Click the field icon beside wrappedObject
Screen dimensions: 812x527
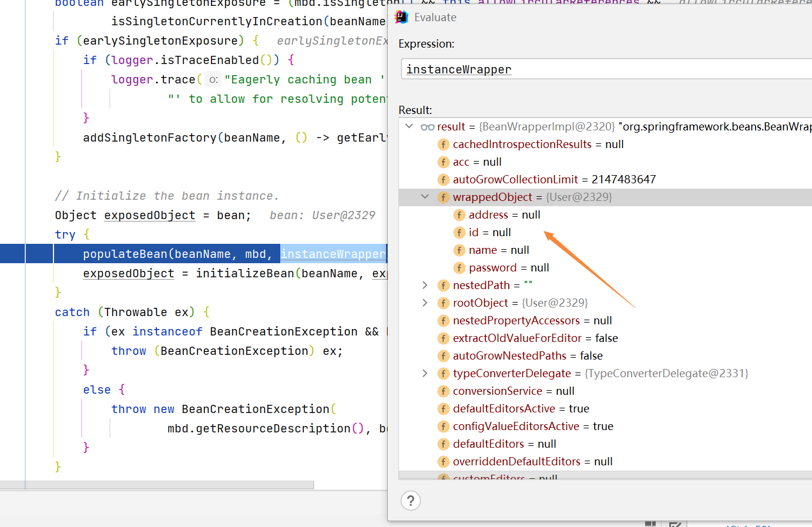coord(444,197)
